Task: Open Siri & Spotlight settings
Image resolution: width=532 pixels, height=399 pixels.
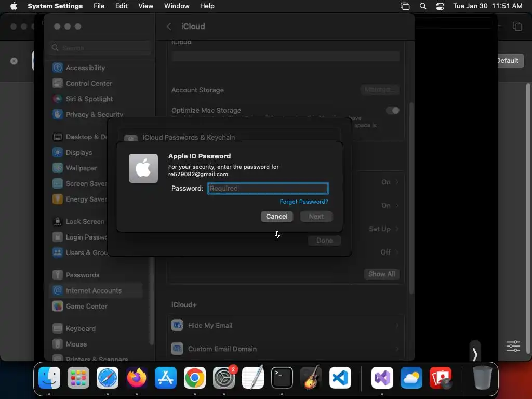Action: click(x=97, y=99)
